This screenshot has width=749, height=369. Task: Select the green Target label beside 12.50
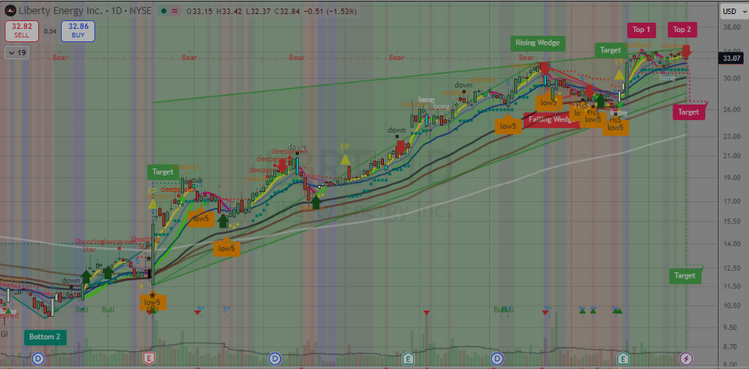click(685, 276)
